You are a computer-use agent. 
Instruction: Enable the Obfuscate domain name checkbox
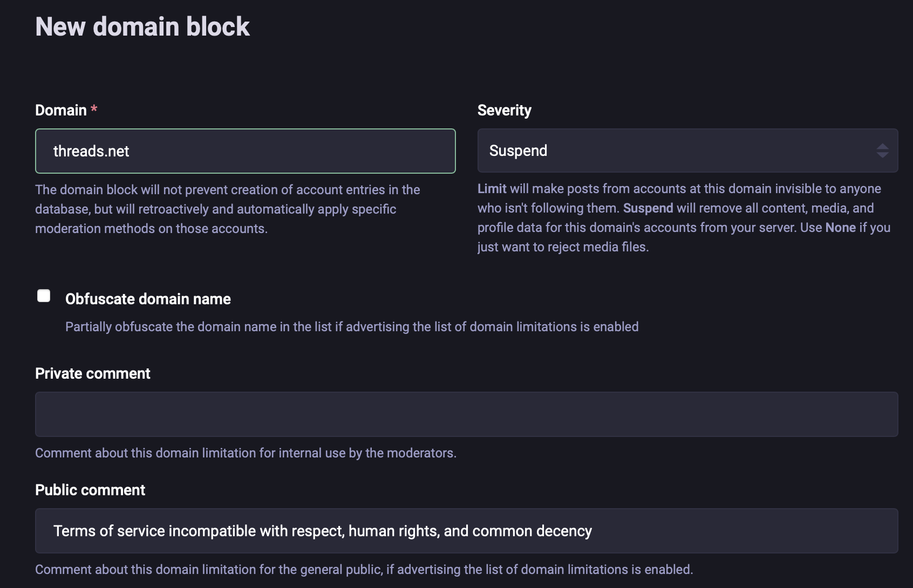click(x=44, y=296)
